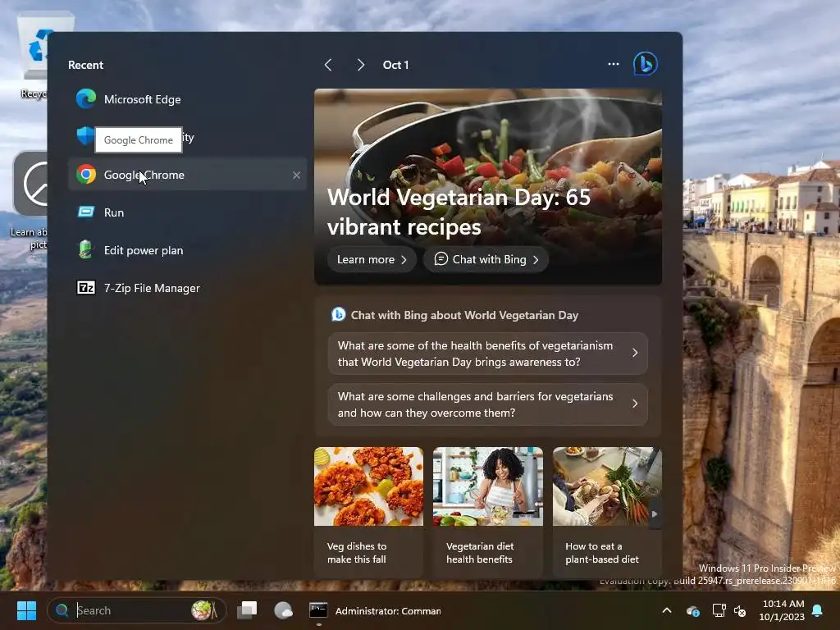
Task: Click the search highlight salad icon
Action: [204, 610]
